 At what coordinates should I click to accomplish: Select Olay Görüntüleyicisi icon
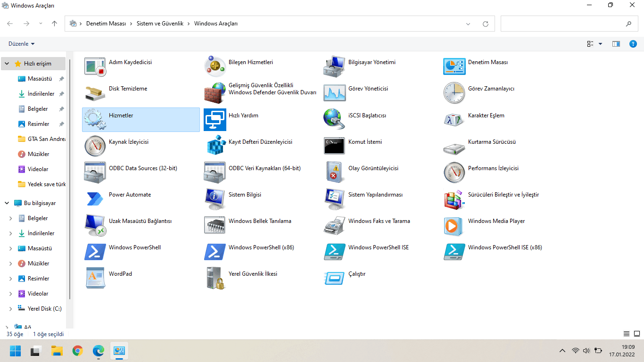(x=335, y=172)
